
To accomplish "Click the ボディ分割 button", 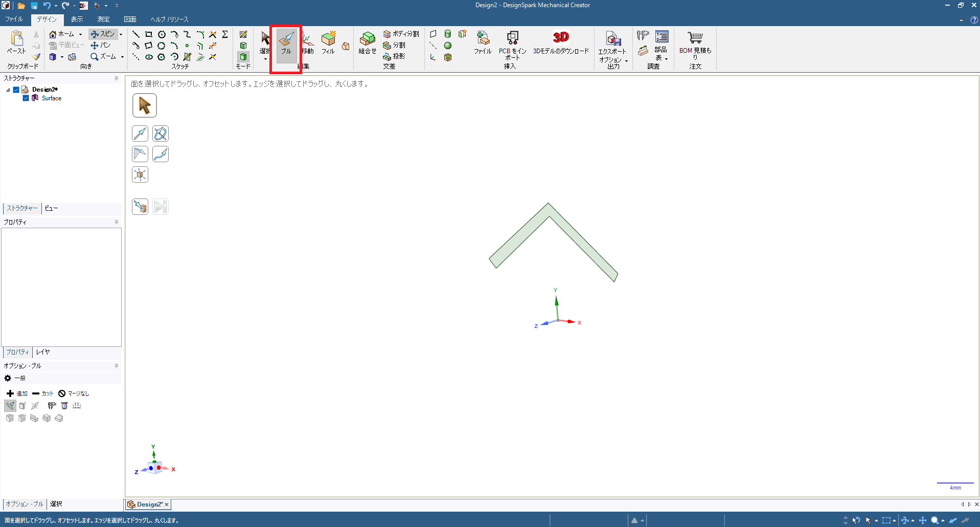I will point(401,34).
